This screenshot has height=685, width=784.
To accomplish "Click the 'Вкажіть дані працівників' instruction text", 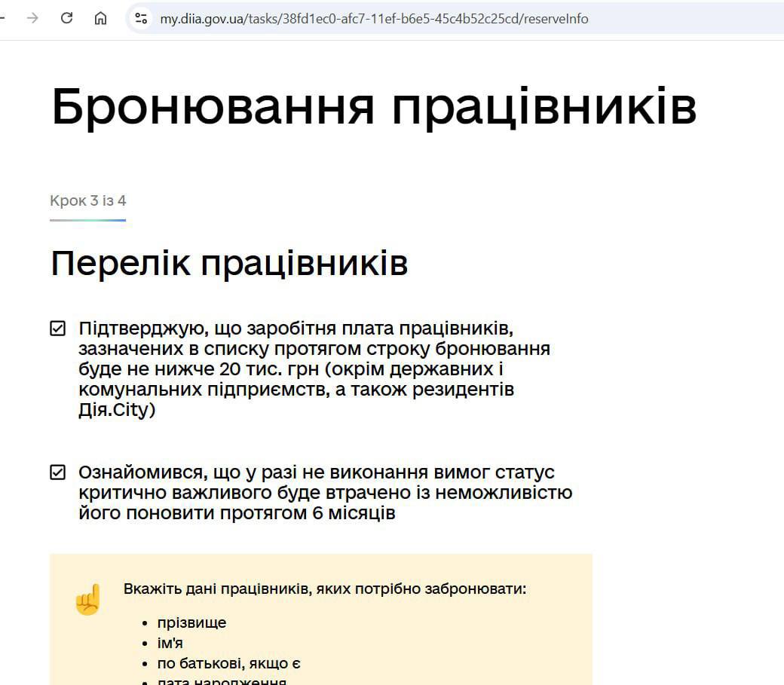I will [x=324, y=589].
